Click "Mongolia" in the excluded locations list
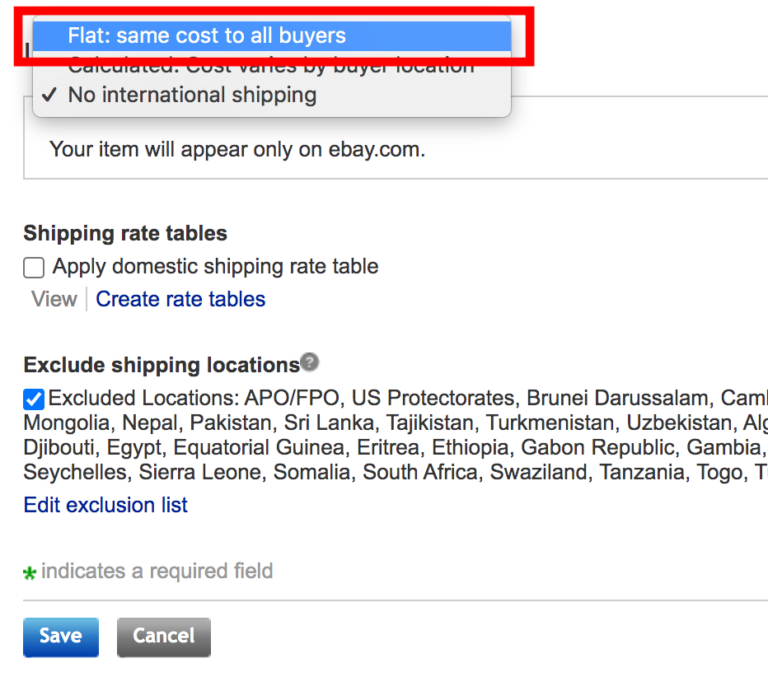Viewport: 768px width, 677px height. (64, 423)
